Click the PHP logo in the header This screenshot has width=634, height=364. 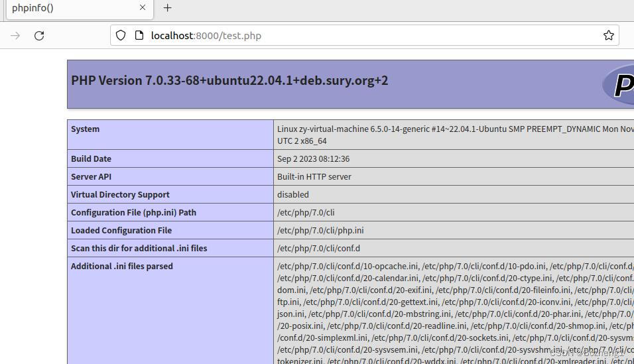(x=619, y=84)
